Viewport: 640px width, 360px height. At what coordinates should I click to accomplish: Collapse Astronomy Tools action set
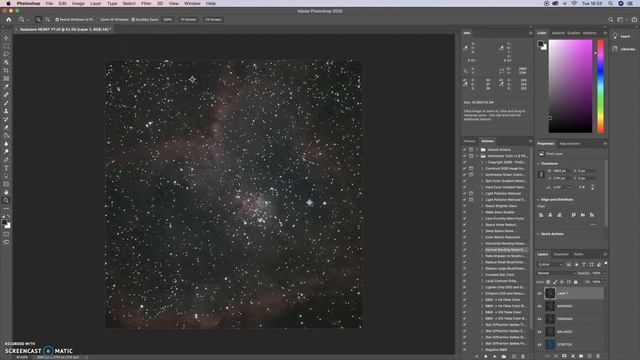click(x=477, y=156)
